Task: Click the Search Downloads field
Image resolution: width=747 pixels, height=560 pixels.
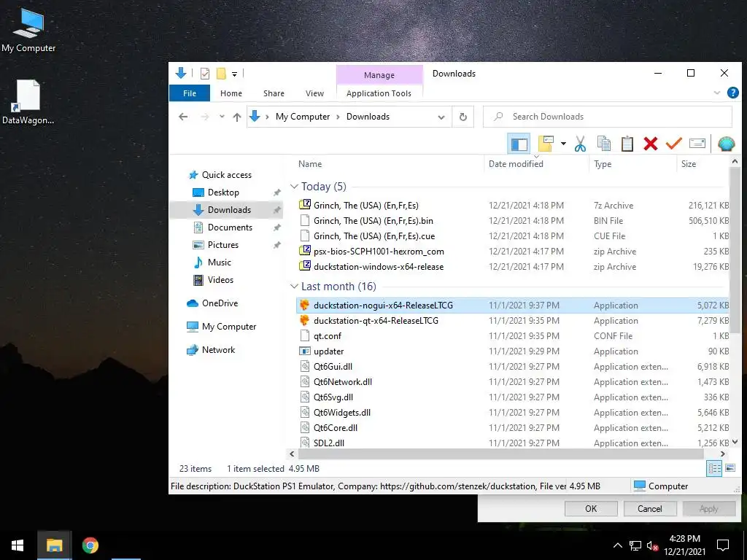Action: tap(608, 117)
